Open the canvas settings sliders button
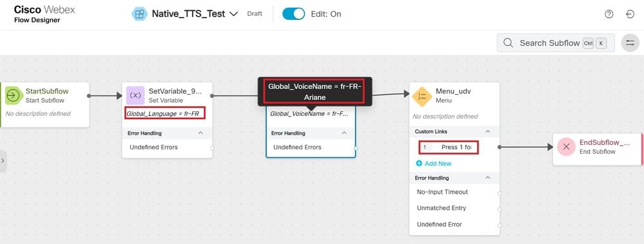This screenshot has width=644, height=244. click(630, 43)
